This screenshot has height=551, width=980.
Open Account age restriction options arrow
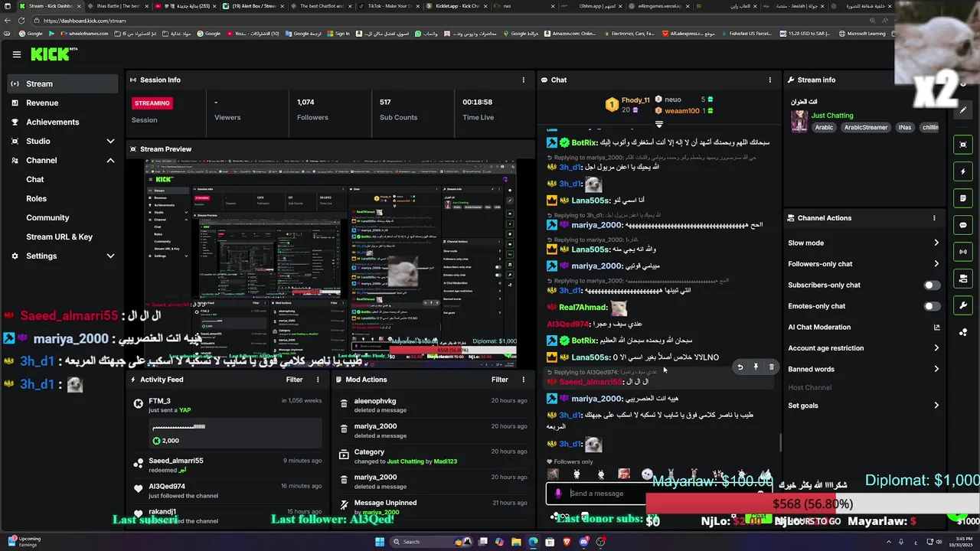click(936, 348)
